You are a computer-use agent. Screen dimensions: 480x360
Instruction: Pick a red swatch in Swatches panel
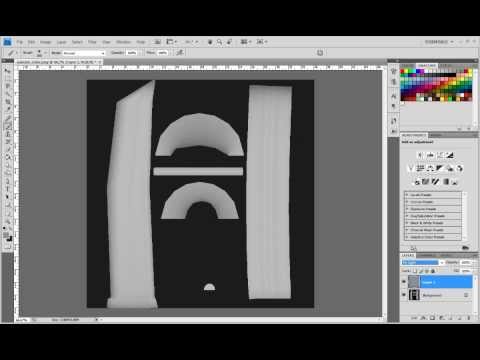[x=402, y=71]
